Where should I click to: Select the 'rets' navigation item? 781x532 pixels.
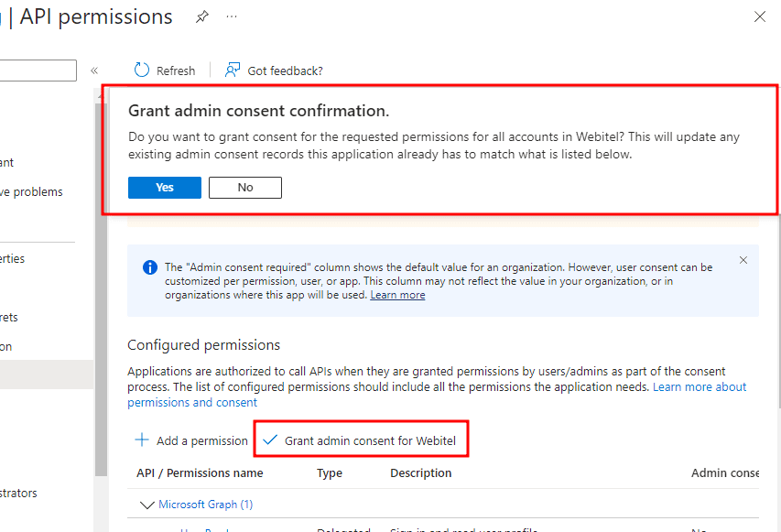(x=9, y=318)
